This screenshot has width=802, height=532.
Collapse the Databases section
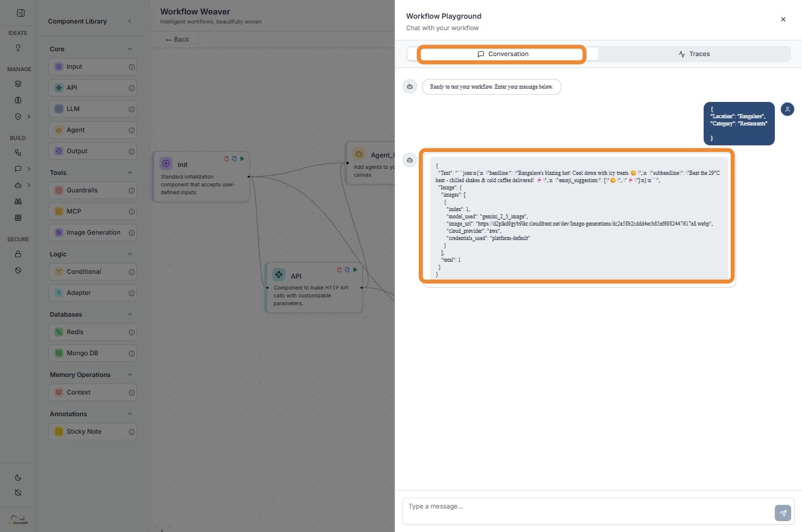pyautogui.click(x=130, y=314)
